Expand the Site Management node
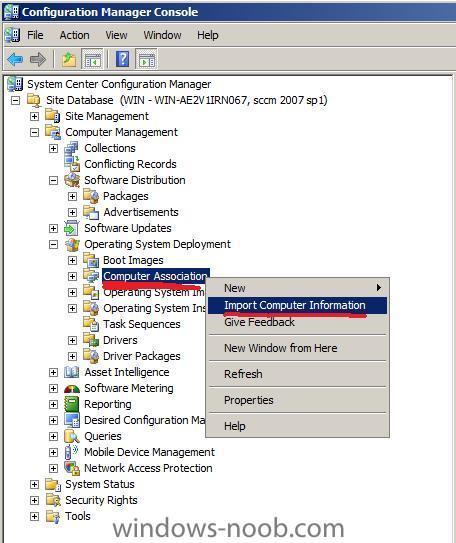This screenshot has width=456, height=543. coord(34,116)
